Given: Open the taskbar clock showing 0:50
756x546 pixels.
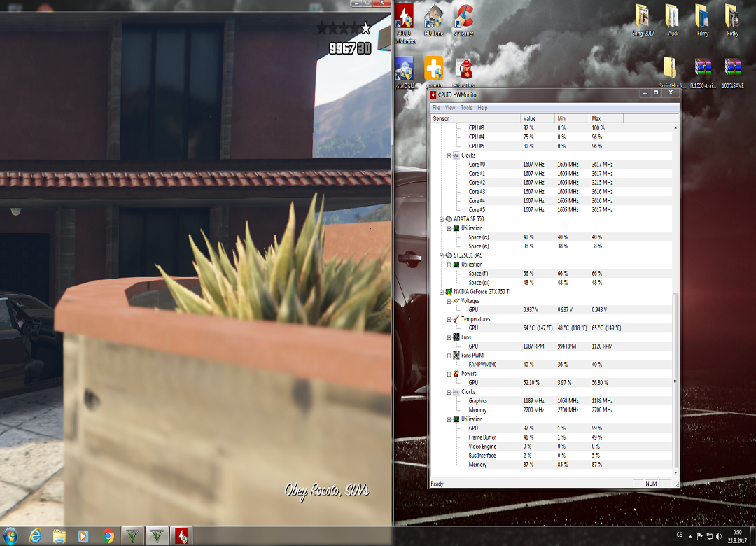Looking at the screenshot, I should tap(737, 536).
